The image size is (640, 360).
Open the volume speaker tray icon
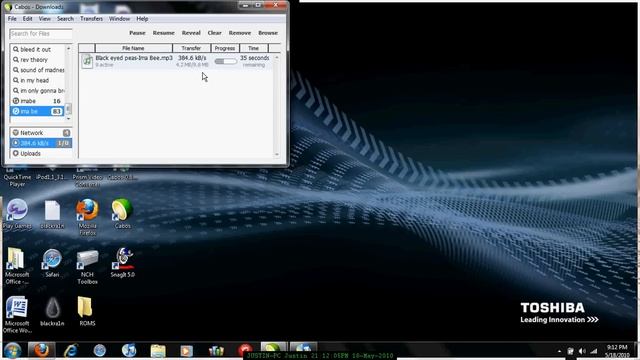click(x=582, y=351)
